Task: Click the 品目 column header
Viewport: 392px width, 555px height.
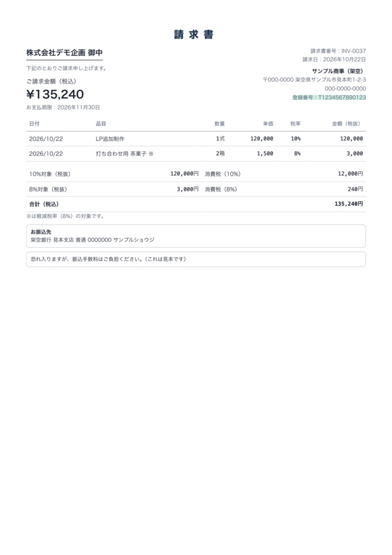Action: pos(101,124)
